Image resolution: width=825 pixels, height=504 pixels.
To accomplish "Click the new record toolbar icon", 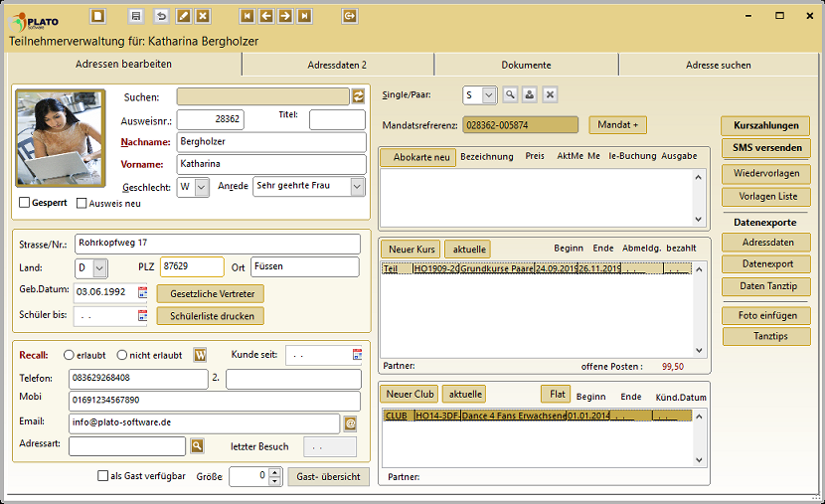I will pyautogui.click(x=97, y=16).
